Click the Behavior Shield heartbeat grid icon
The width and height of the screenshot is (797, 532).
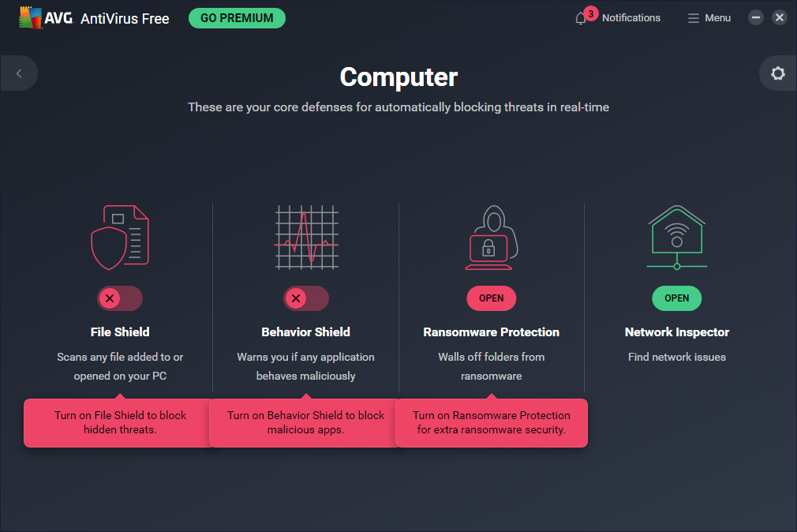306,237
